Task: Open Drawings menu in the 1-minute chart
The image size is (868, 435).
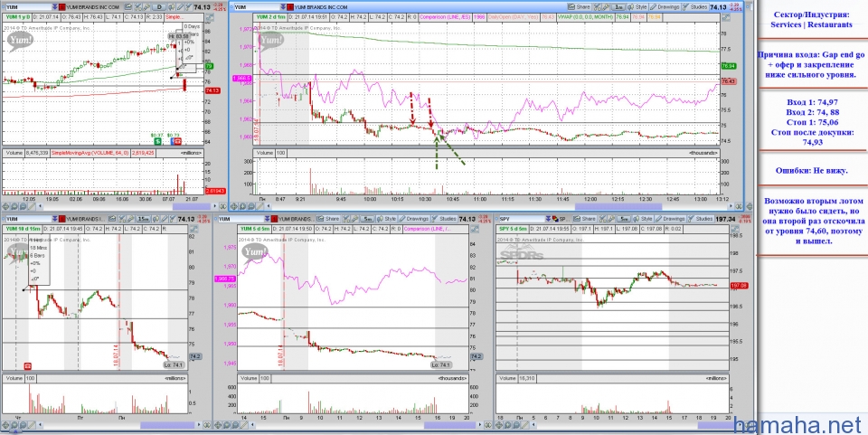Action: point(665,7)
